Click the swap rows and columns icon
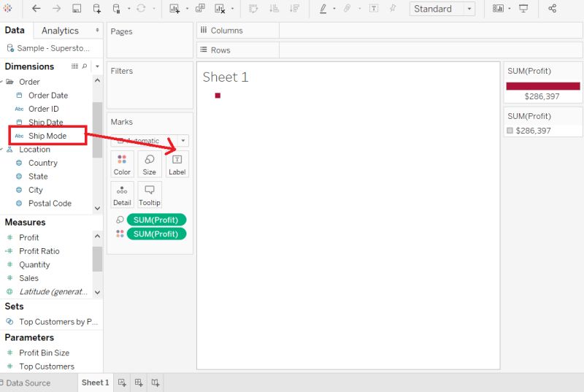 point(253,8)
